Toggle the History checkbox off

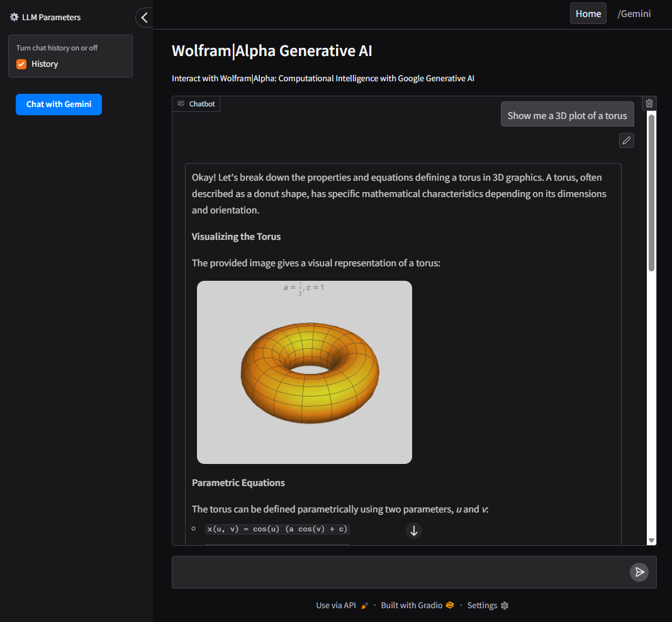pyautogui.click(x=21, y=64)
